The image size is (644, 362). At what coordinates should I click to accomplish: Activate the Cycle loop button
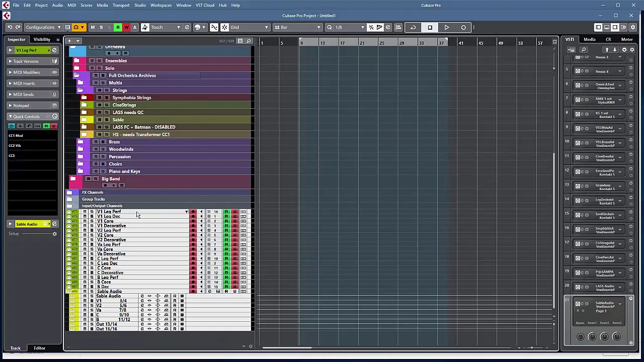pos(413,27)
